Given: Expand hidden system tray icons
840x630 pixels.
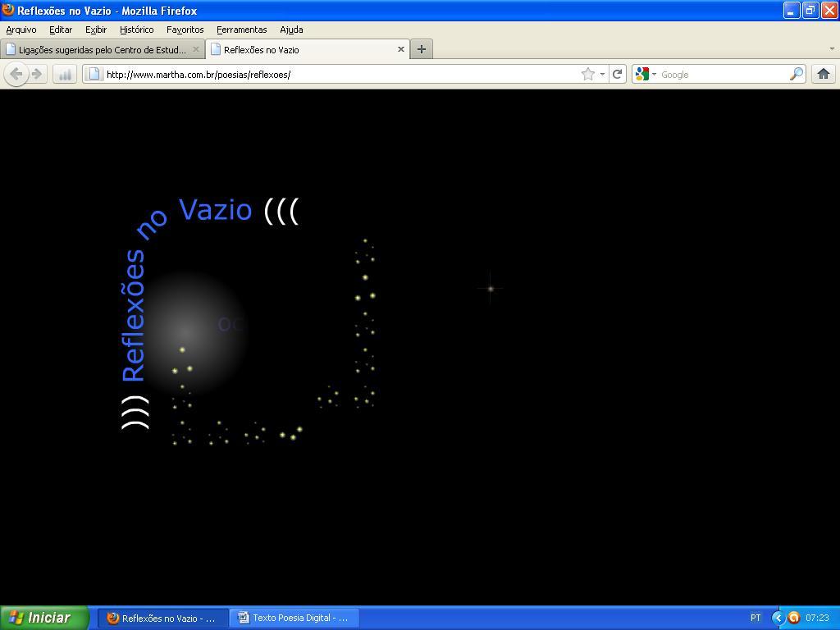Looking at the screenshot, I should point(778,618).
